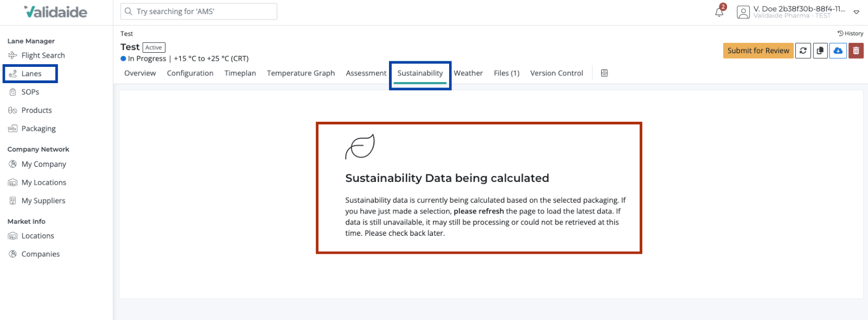The height and width of the screenshot is (320, 868).
Task: Switch to the Weather tab
Action: 468,73
